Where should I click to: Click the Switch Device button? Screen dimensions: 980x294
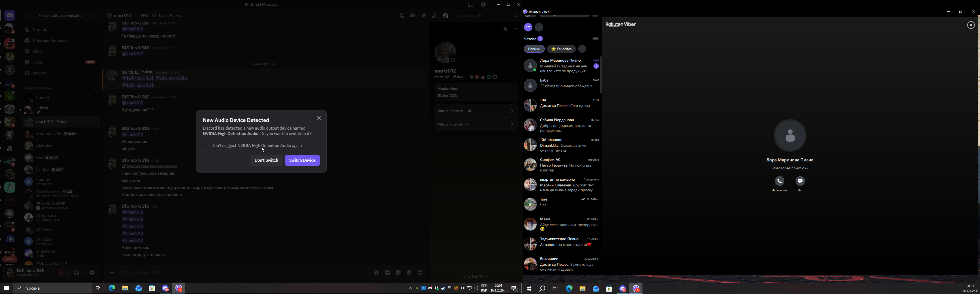[302, 160]
